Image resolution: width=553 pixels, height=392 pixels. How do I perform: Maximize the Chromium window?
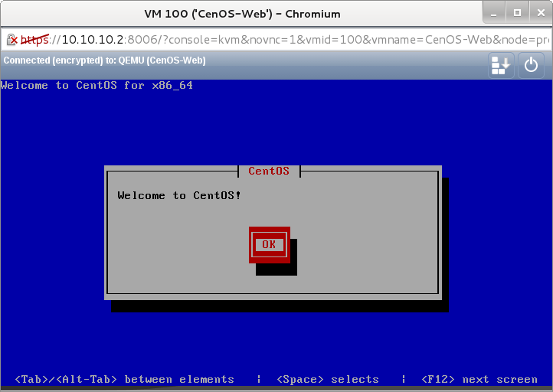click(517, 13)
